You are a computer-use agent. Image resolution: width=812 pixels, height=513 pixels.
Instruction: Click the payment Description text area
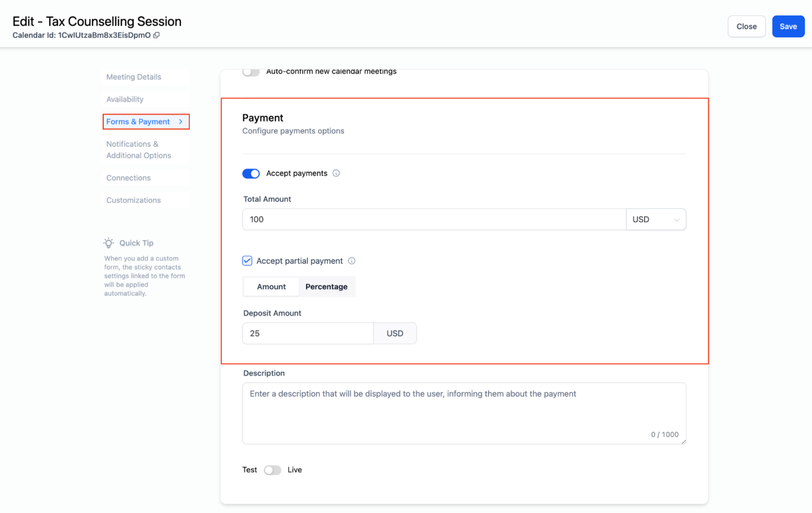[464, 413]
